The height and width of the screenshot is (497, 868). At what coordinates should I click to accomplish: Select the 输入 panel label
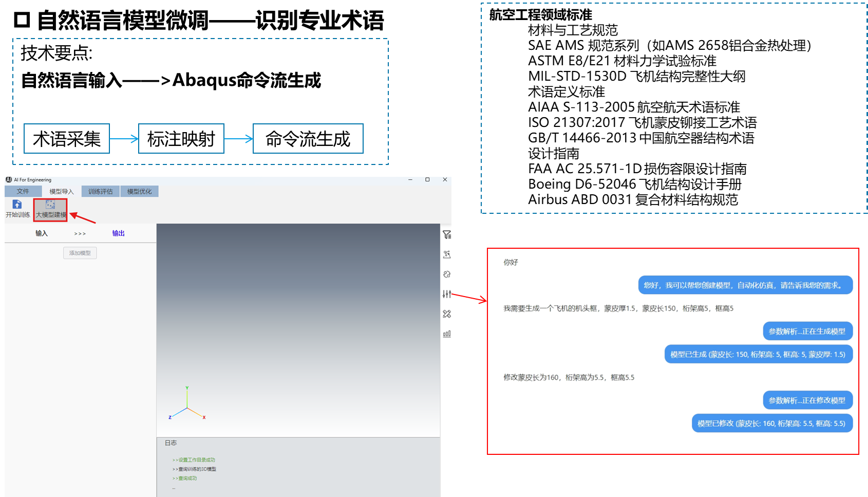[42, 233]
